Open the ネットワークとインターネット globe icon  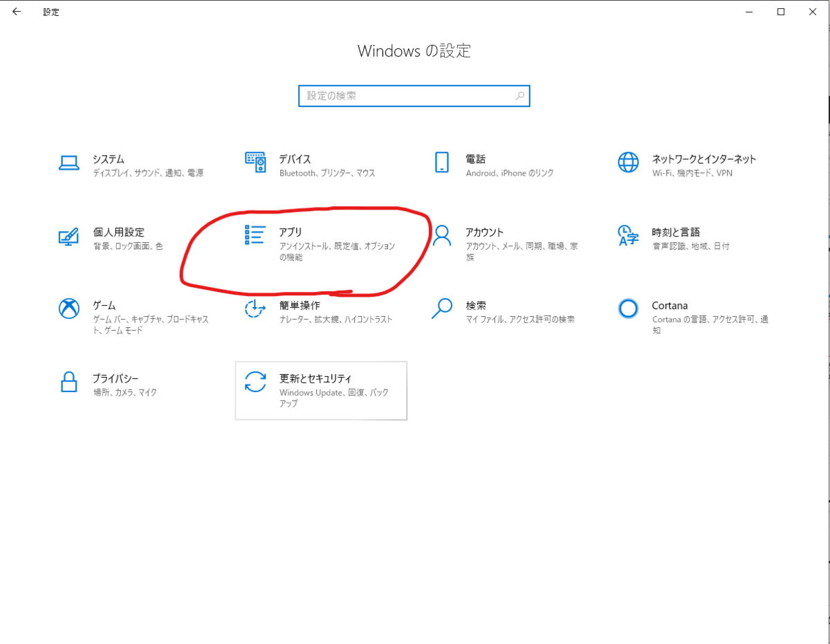[x=628, y=163]
